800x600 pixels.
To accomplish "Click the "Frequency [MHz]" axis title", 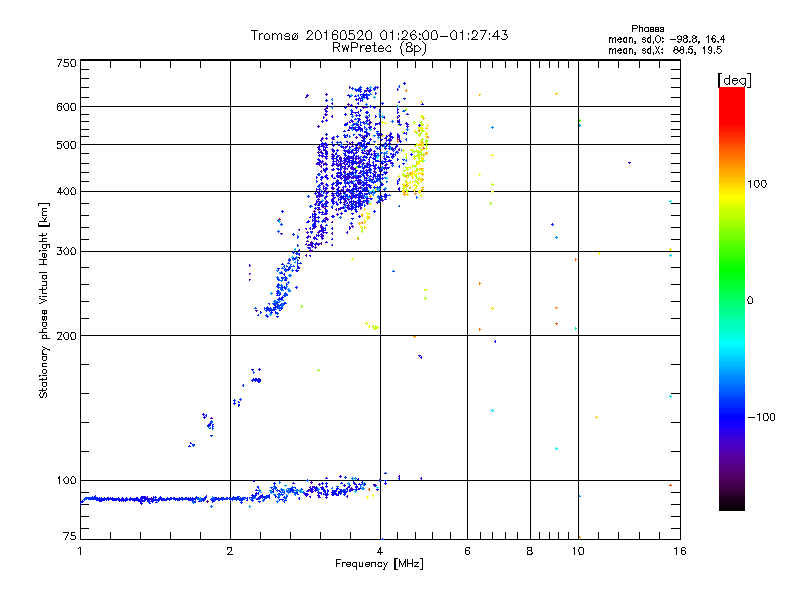I will [x=380, y=564].
